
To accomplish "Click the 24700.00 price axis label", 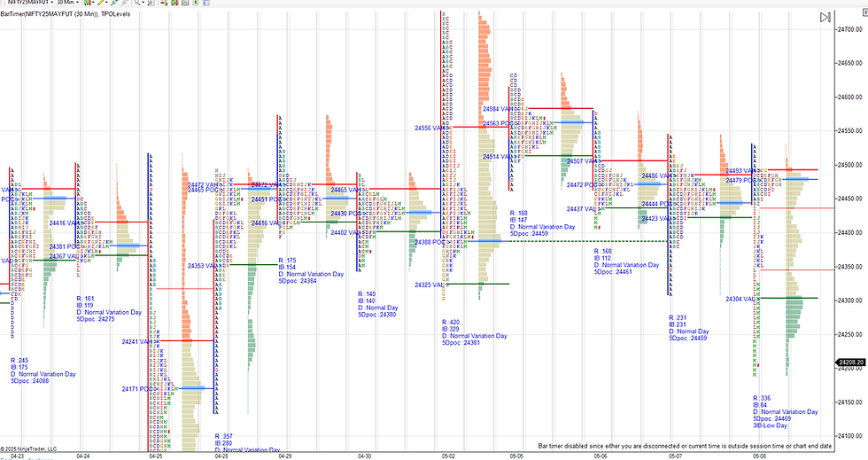I will pos(849,29).
